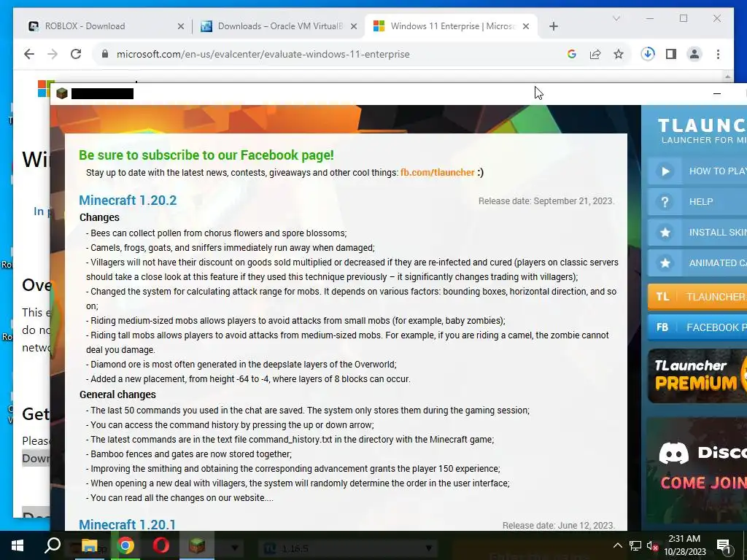Screen dimensions: 747x560
Task: Open FACEBOOK page button in sidebar
Action: coord(697,327)
